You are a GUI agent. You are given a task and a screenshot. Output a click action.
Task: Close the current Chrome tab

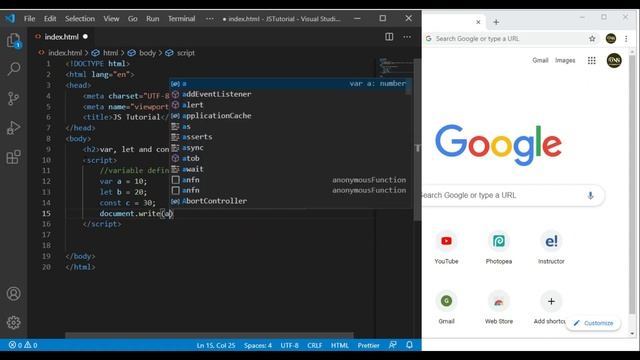[478, 22]
